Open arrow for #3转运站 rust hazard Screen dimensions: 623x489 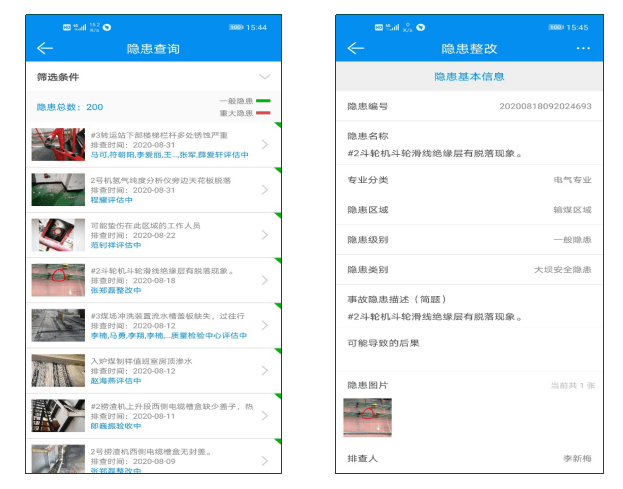tap(265, 145)
